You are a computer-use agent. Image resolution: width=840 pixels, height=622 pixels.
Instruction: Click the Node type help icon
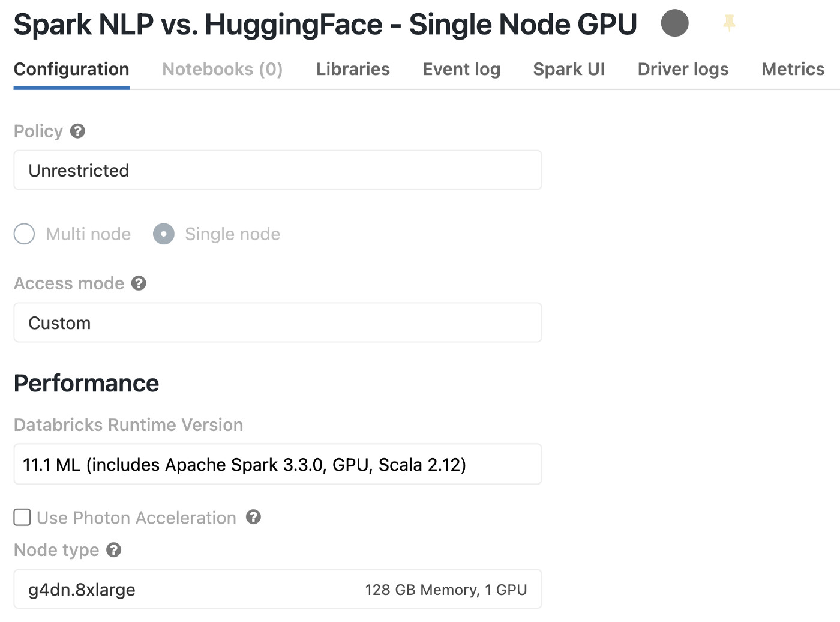(114, 549)
